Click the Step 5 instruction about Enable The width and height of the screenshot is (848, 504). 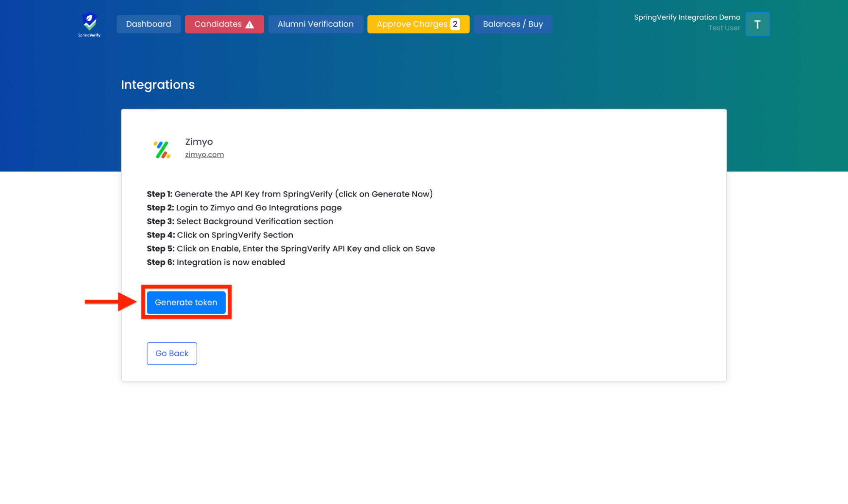[x=291, y=249]
